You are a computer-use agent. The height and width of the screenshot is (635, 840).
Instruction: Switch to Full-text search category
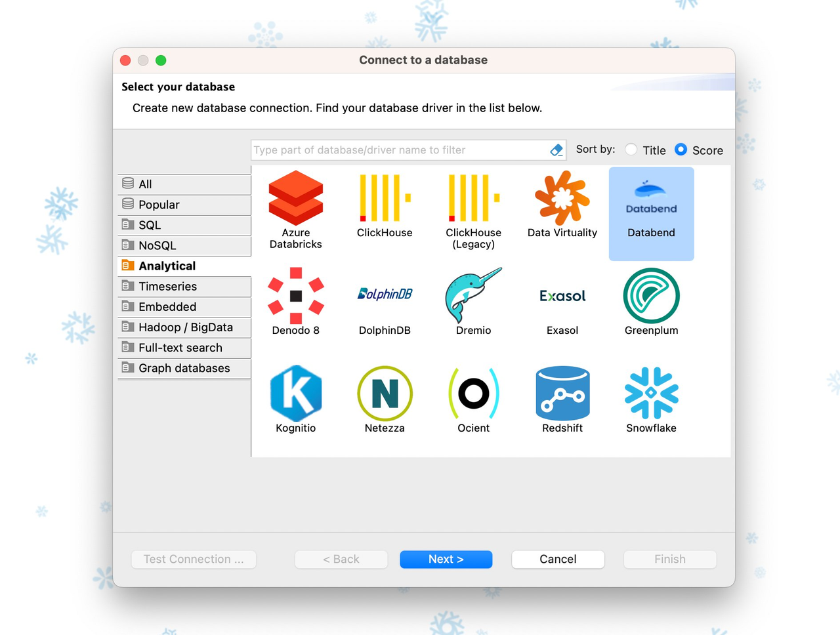pos(184,348)
